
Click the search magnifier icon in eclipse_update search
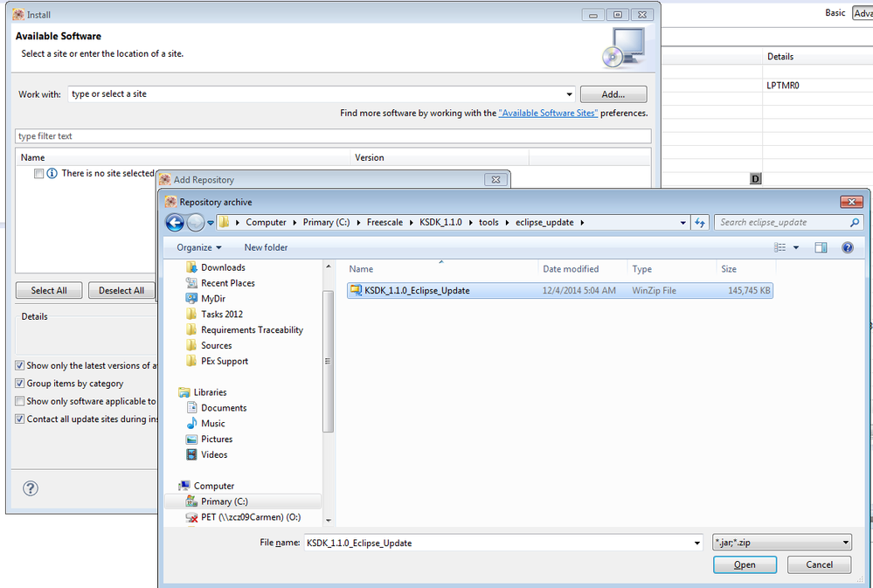(854, 222)
